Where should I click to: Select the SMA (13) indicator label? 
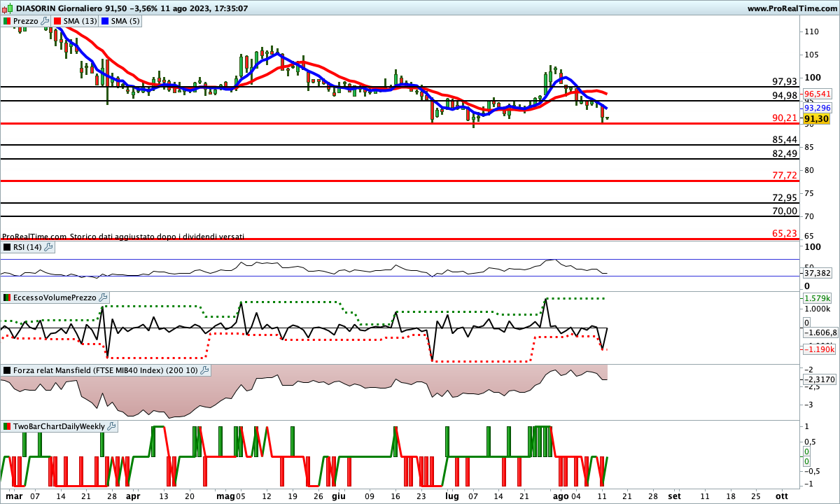[80, 21]
